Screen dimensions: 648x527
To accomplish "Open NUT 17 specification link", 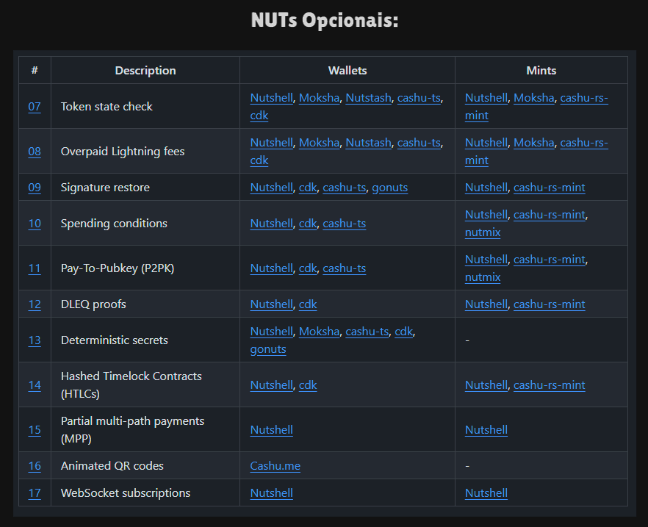I will (34, 493).
